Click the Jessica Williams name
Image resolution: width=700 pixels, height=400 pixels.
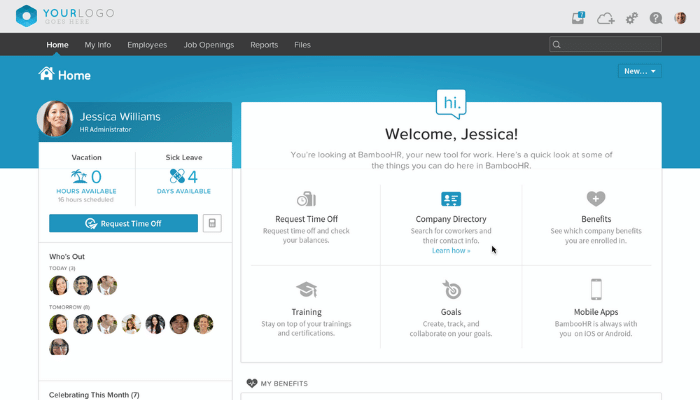tap(120, 117)
